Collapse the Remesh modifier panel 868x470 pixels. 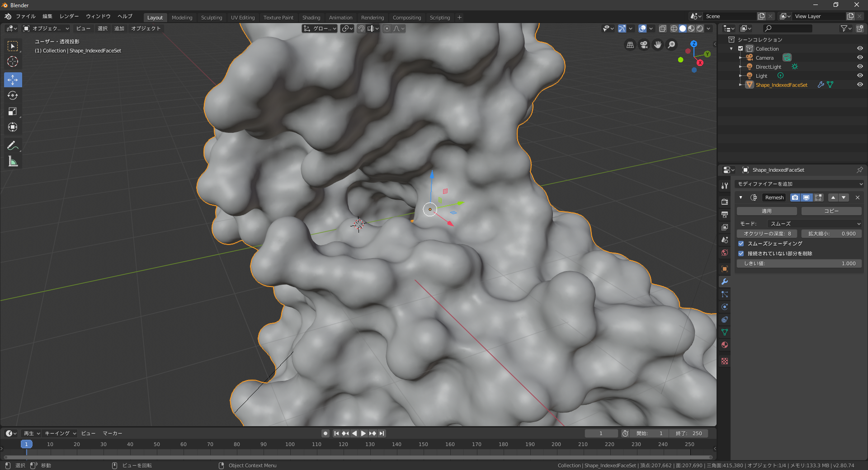tap(741, 197)
